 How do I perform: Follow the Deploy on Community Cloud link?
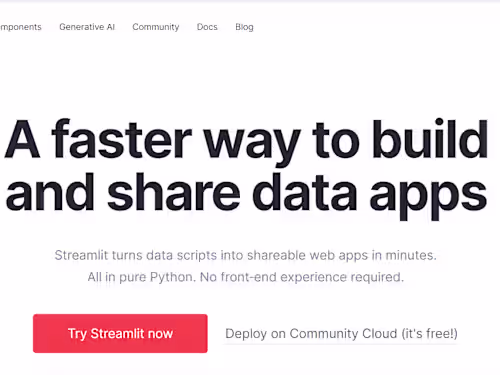point(341,334)
